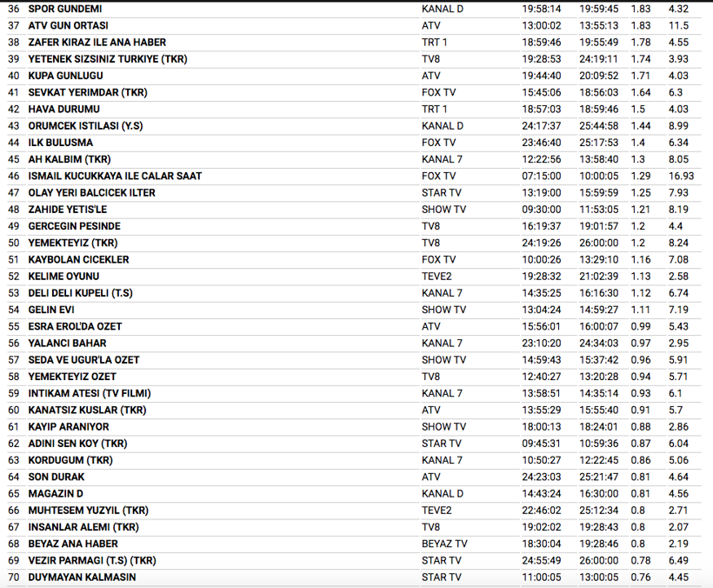Click BEYAZ TV channel cell
This screenshot has width=713, height=588.
coord(443,544)
